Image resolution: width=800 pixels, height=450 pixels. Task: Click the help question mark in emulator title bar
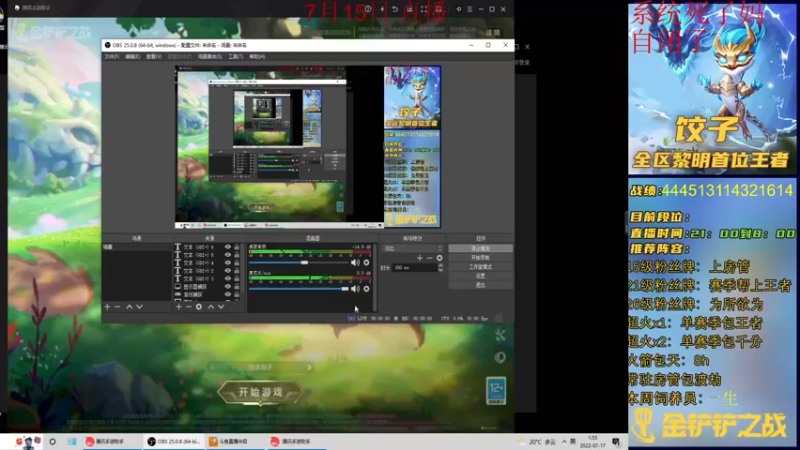point(368,9)
